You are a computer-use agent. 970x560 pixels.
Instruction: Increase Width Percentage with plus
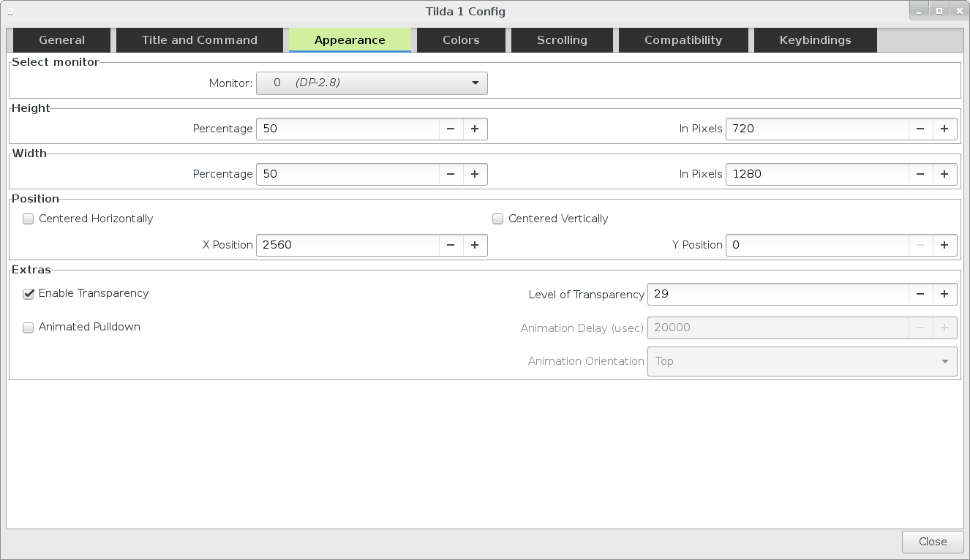(x=475, y=174)
